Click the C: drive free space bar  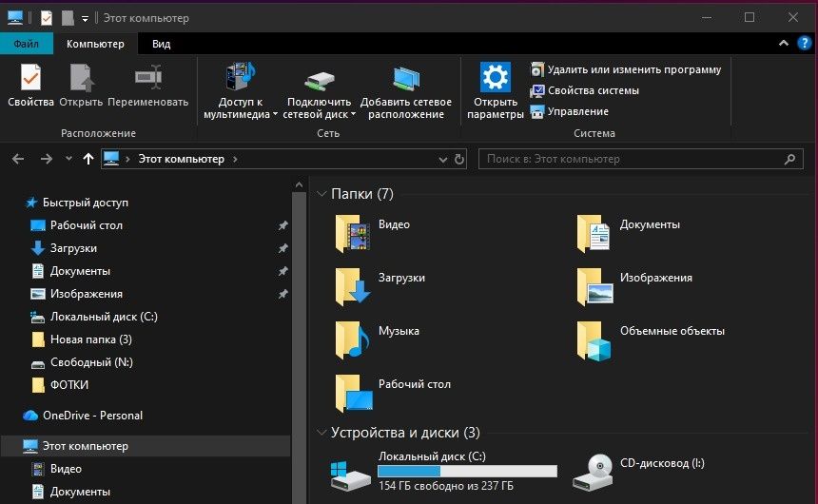(467, 471)
